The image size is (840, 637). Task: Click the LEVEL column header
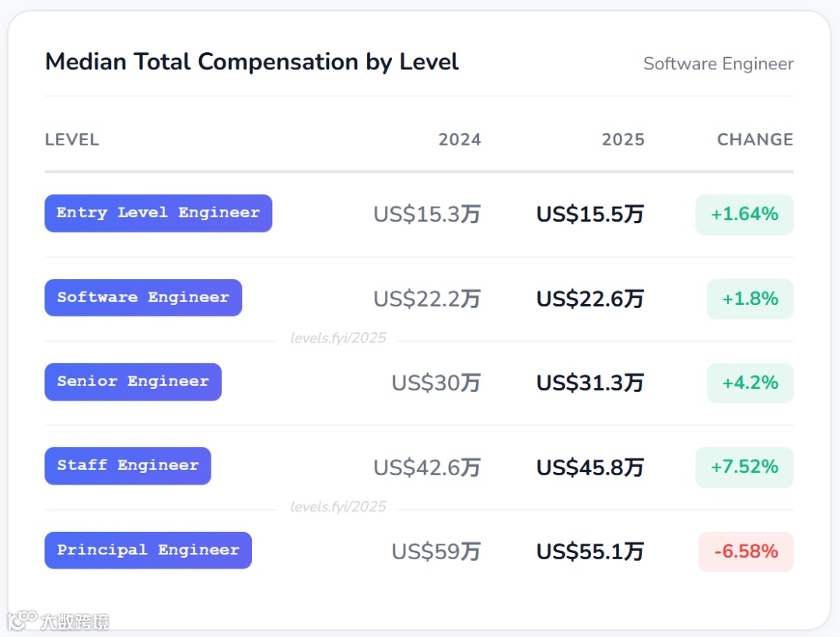tap(72, 140)
